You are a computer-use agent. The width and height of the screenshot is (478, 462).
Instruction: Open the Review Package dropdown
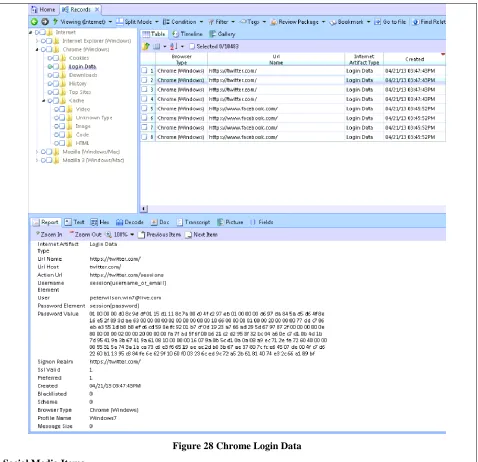[323, 22]
